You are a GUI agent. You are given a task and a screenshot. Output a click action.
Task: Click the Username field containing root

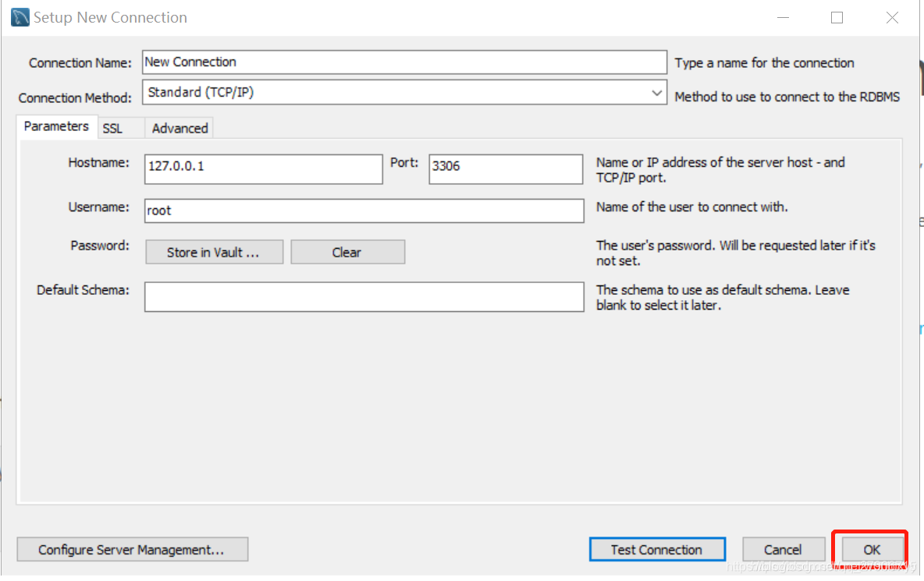tap(364, 211)
